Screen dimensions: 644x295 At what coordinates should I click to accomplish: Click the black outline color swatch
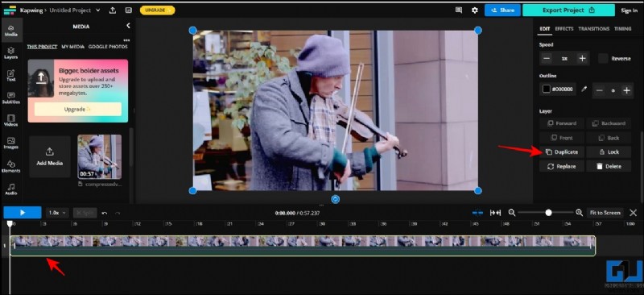[547, 89]
